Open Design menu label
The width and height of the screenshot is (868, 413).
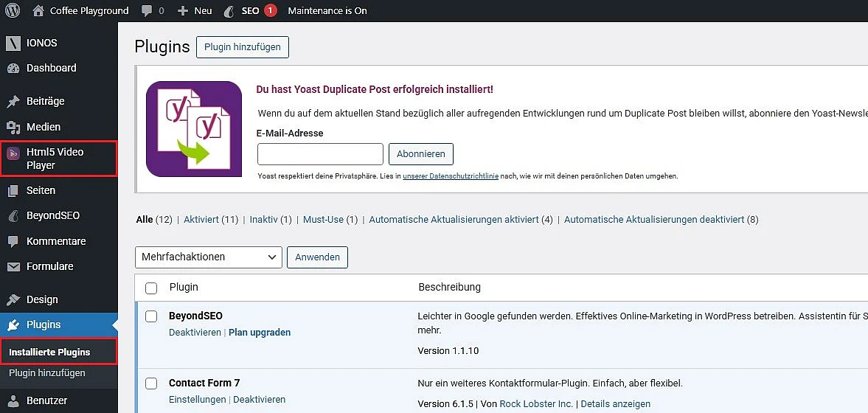coord(42,299)
